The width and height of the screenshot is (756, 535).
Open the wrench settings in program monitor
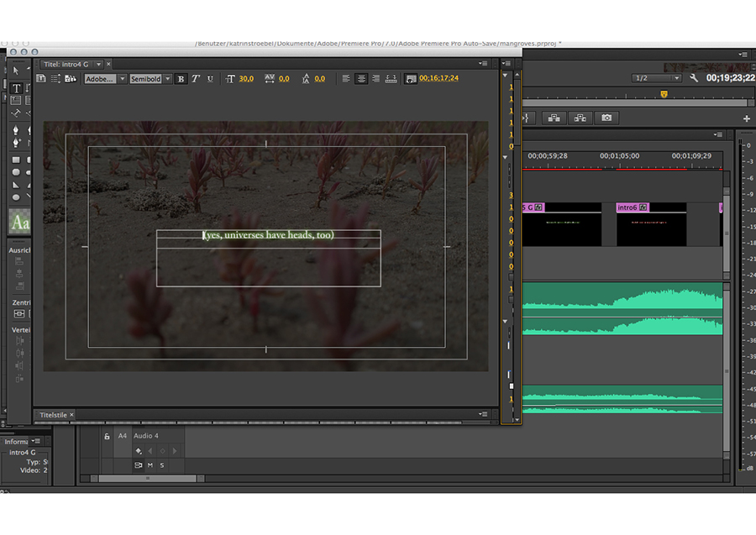pos(694,78)
